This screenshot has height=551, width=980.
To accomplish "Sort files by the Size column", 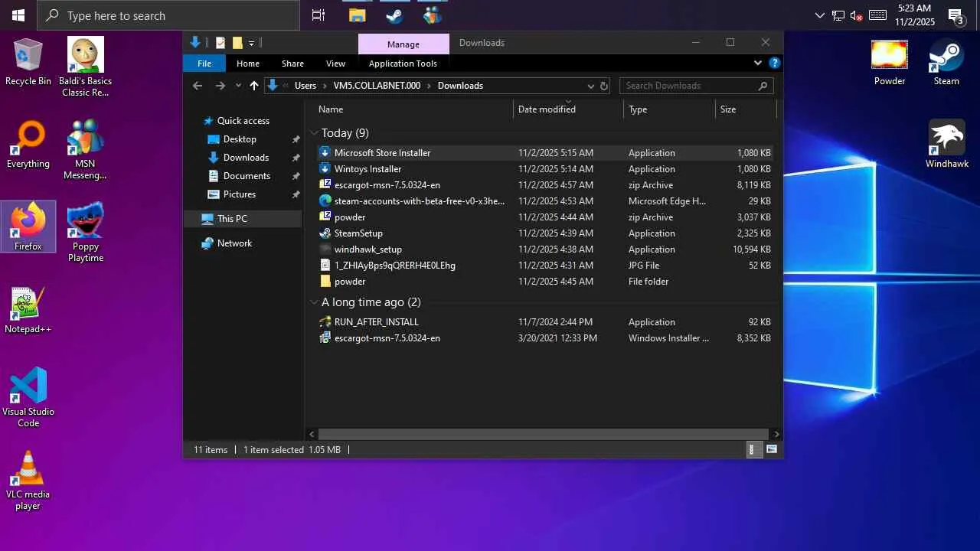I will [746, 109].
